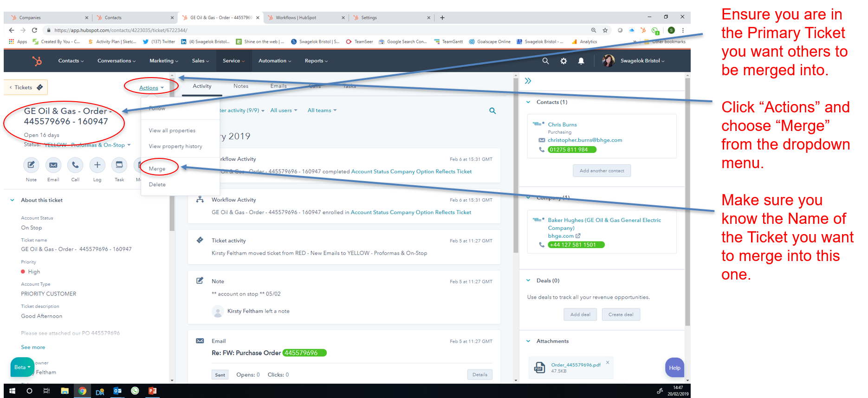868x398 pixels.
Task: Open a new browser tab
Action: [442, 18]
